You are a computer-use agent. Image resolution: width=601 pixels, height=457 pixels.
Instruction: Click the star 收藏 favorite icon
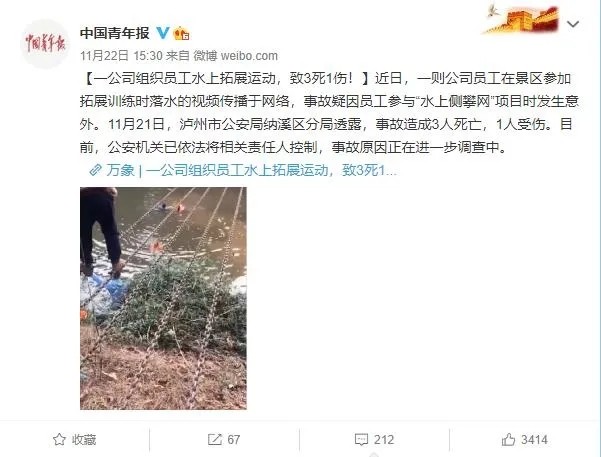pos(59,439)
